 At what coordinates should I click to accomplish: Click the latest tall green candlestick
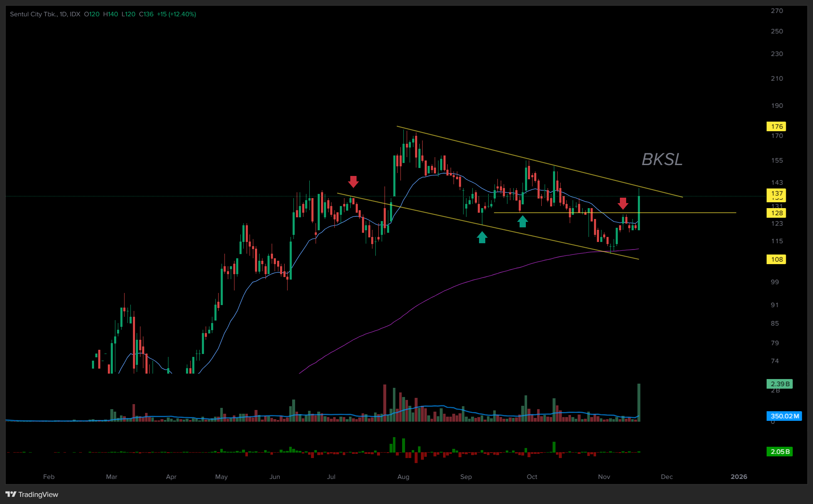(x=639, y=213)
